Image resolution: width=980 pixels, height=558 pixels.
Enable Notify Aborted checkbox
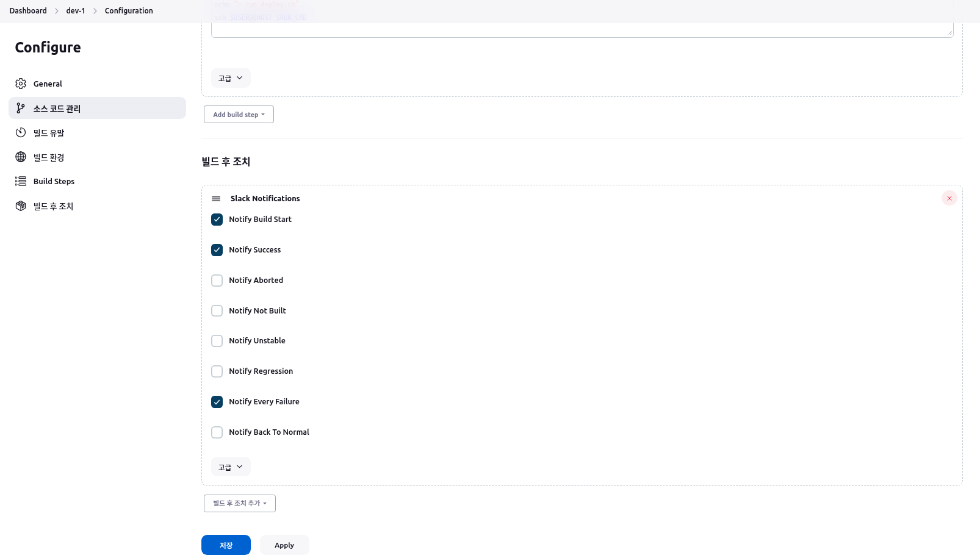(217, 281)
